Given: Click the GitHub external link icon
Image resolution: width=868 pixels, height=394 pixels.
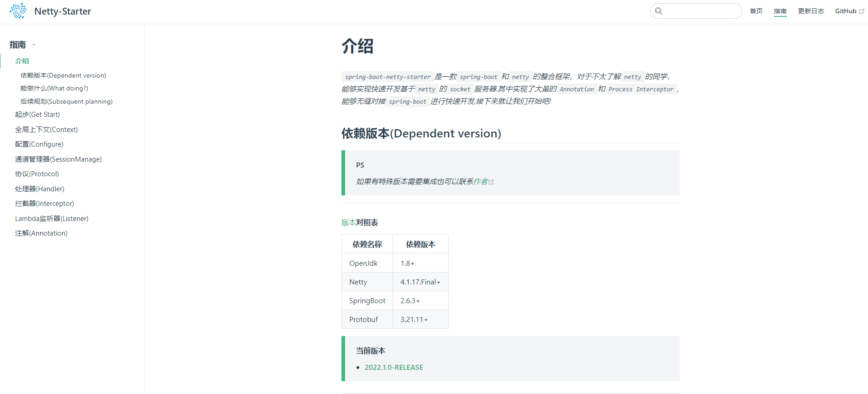Looking at the screenshot, I should [x=862, y=11].
